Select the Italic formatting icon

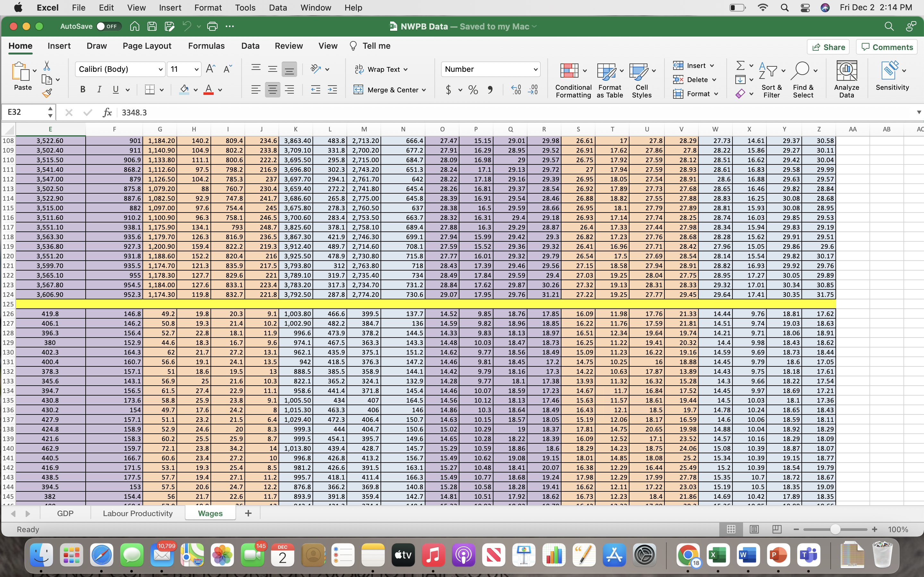tap(99, 89)
